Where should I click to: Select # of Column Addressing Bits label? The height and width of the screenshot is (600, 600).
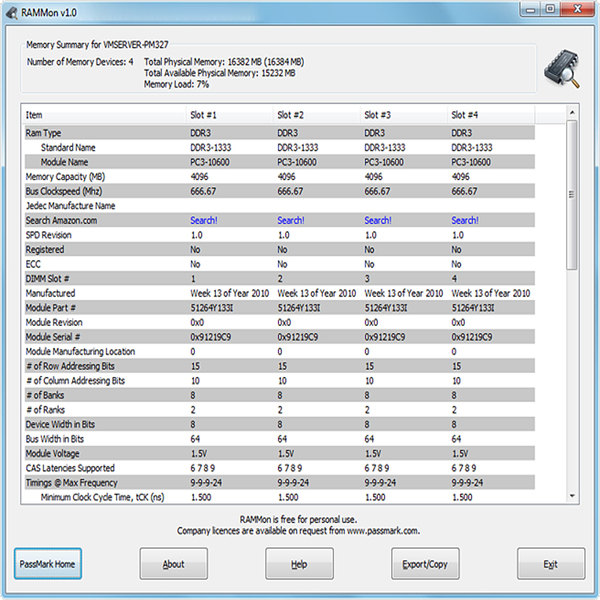tap(75, 381)
